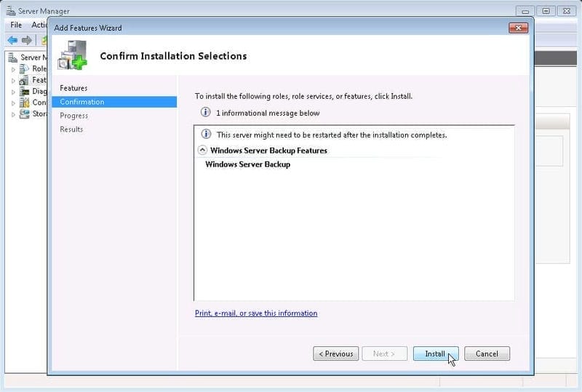
Task: Open the Action menu in Server Manager
Action: (x=39, y=25)
